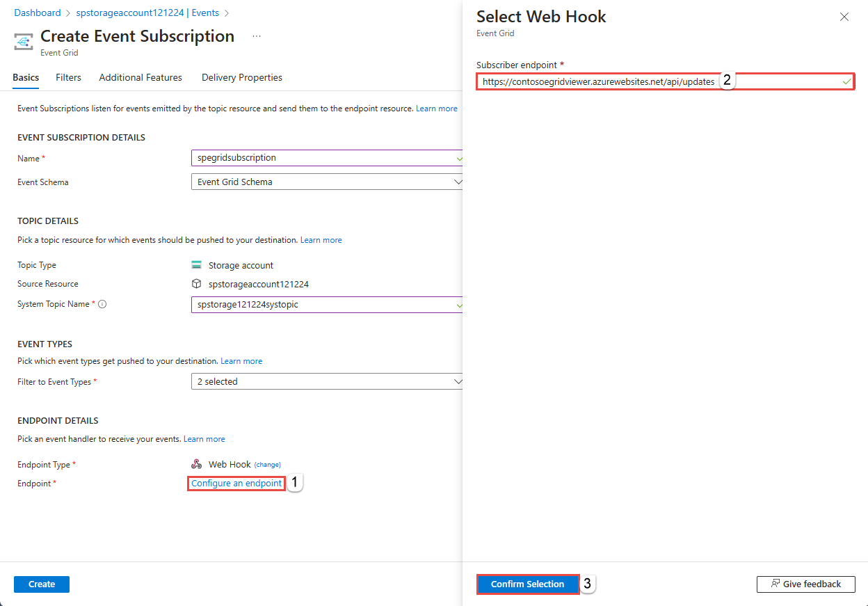Click the Web Hook endpoint type icon

pos(197,465)
